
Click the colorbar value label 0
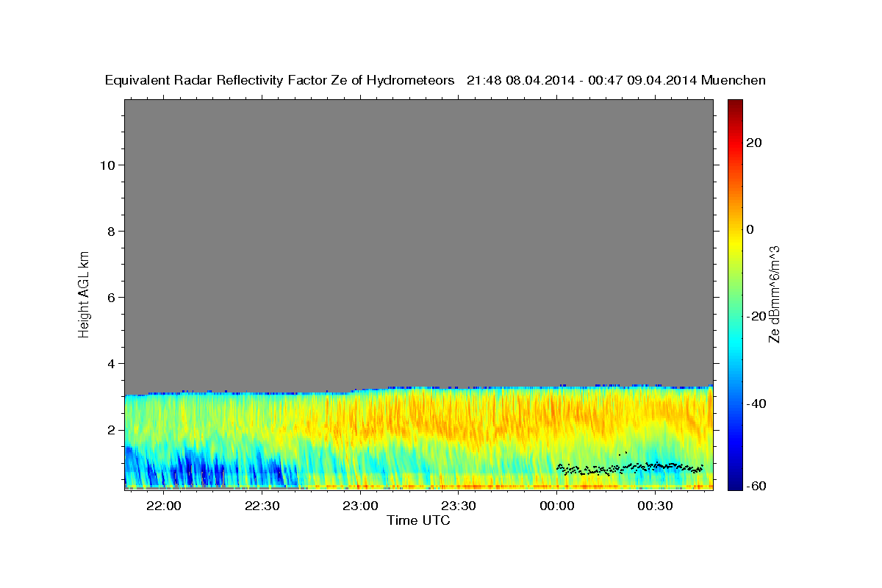pyautogui.click(x=750, y=229)
